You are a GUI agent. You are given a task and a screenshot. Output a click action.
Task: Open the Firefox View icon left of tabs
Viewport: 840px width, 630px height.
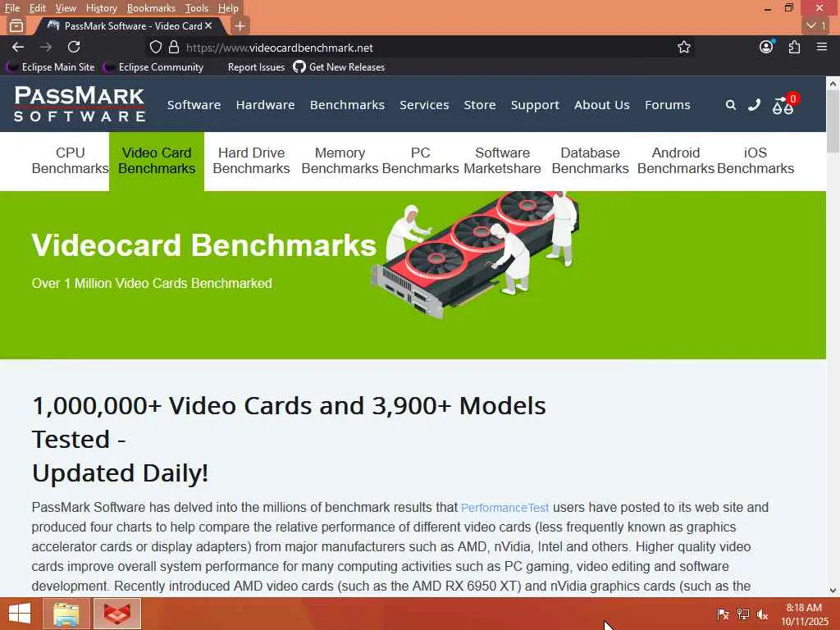(x=16, y=25)
